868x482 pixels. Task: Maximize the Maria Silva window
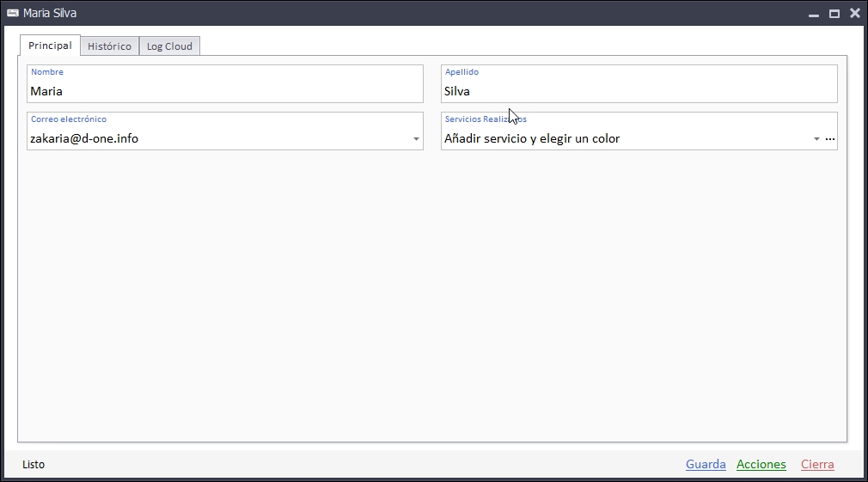tap(834, 14)
